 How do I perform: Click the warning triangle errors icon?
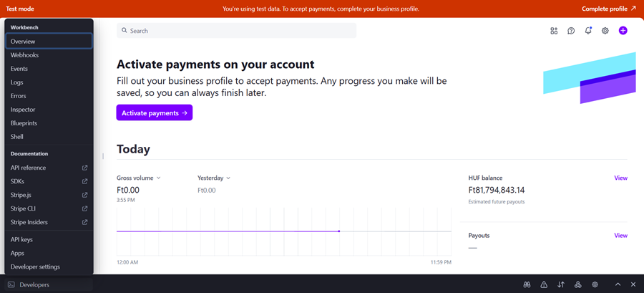click(x=544, y=284)
